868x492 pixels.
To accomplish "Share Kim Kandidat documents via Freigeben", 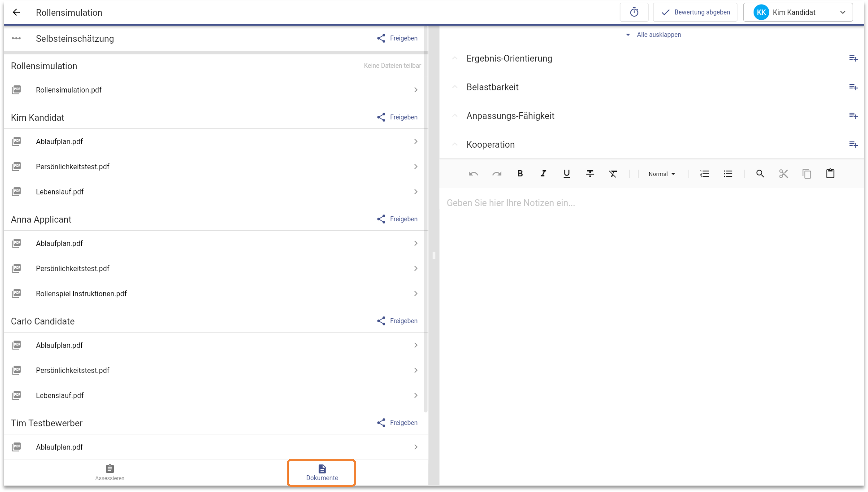I will [x=397, y=117].
